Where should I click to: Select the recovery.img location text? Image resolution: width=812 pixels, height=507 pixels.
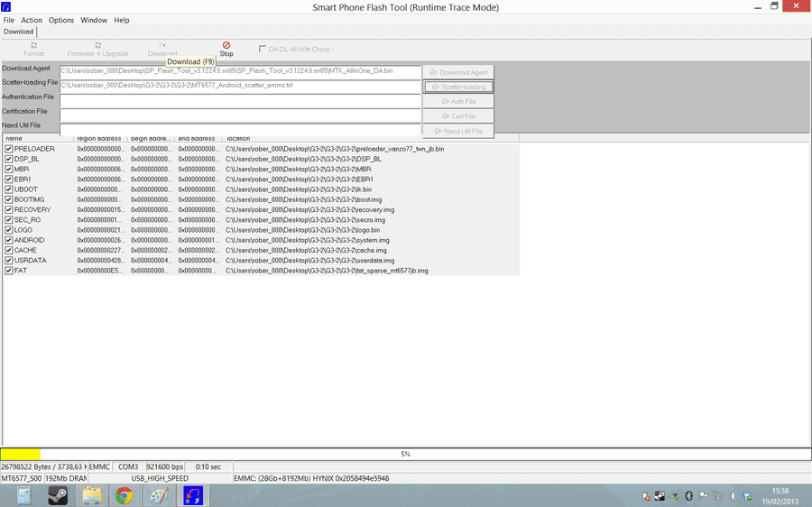309,209
